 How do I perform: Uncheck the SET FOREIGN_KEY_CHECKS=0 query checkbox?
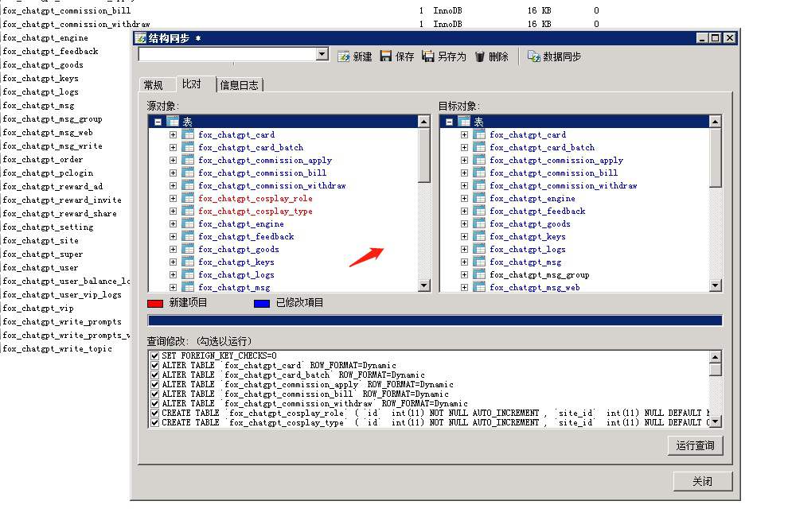click(x=154, y=355)
